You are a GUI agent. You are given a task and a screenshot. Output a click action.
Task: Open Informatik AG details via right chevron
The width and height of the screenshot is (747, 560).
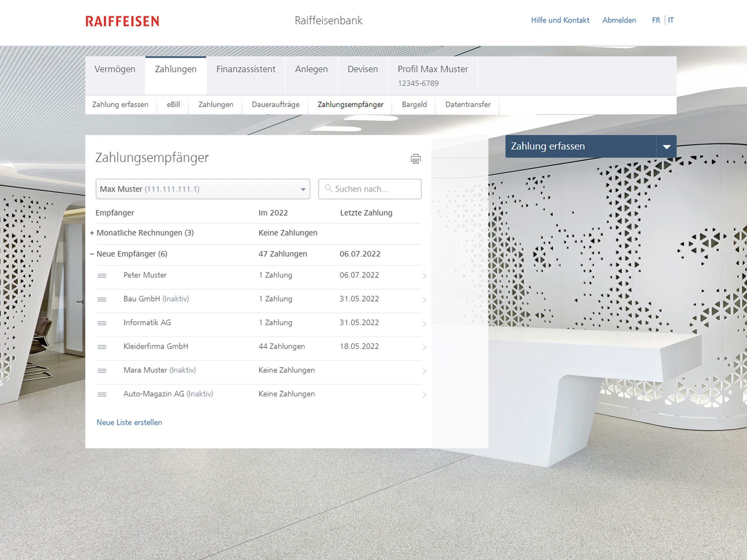click(425, 324)
